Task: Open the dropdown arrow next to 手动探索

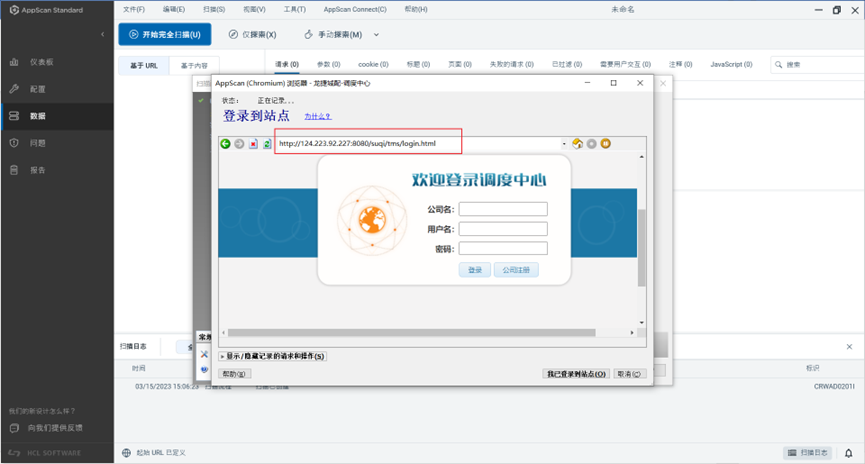Action: (x=376, y=34)
